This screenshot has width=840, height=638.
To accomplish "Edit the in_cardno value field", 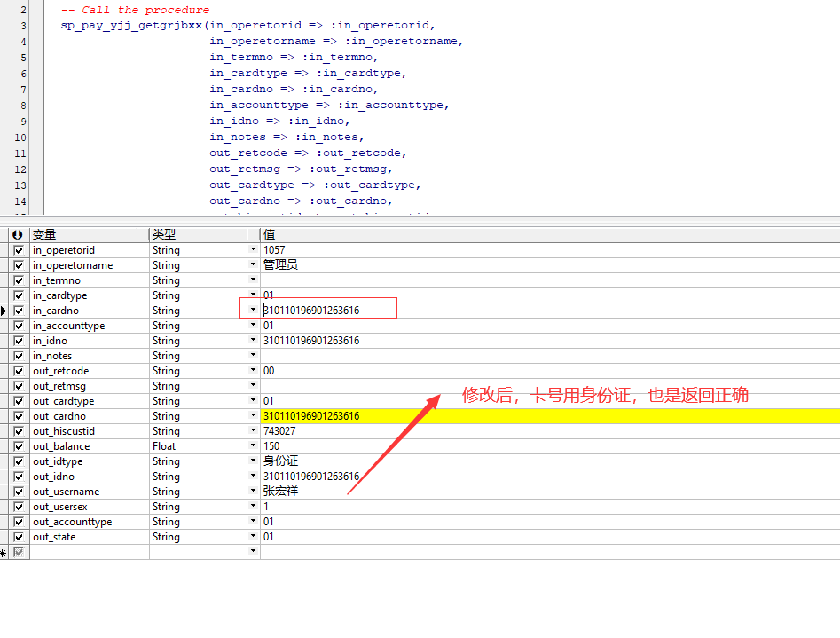I will pyautogui.click(x=550, y=311).
